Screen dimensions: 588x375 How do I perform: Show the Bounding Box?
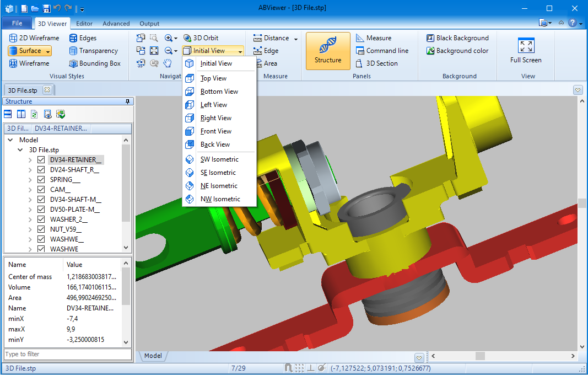(x=95, y=63)
